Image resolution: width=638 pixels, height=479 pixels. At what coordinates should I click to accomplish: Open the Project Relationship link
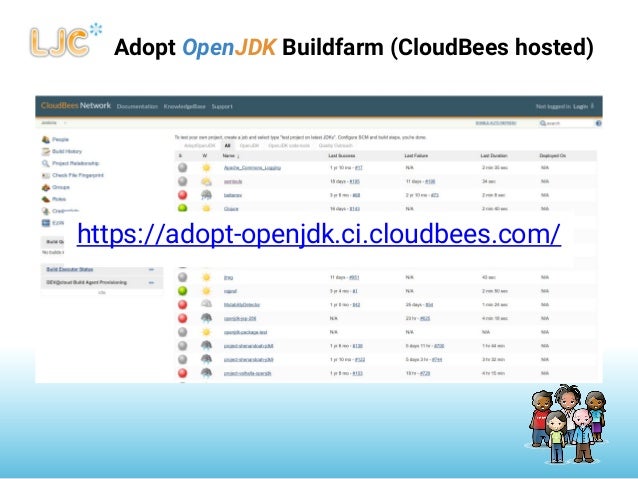click(76, 163)
